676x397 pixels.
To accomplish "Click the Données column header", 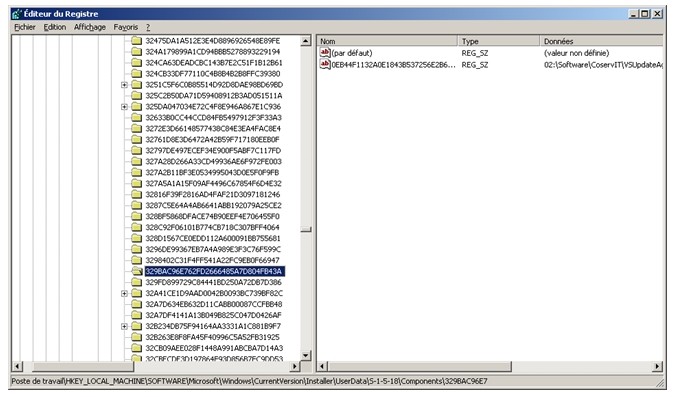I will pos(601,41).
